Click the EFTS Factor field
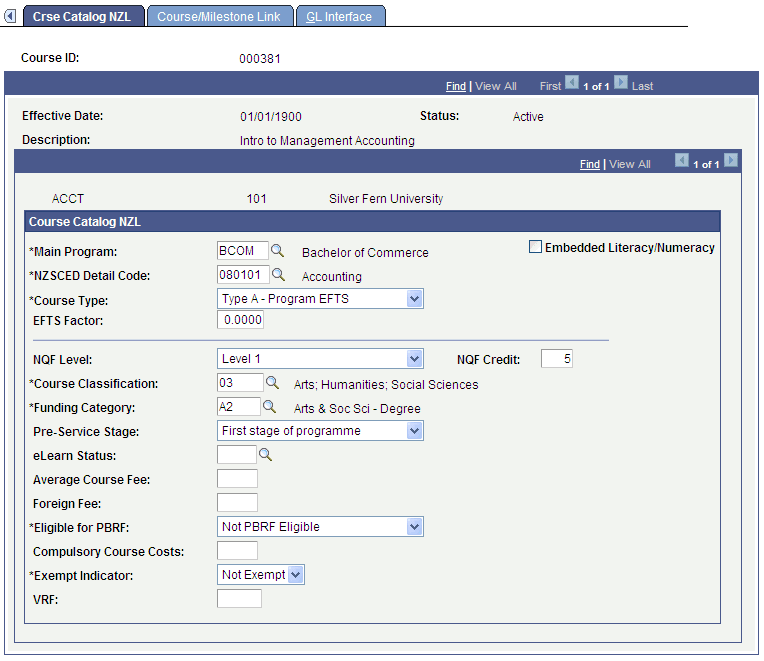This screenshot has width=764, height=661. coord(240,320)
